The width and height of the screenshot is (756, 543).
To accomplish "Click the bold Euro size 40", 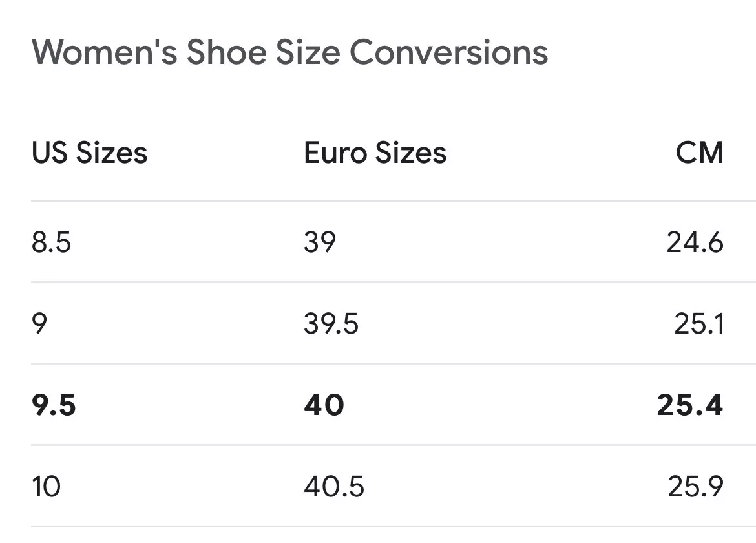I will click(324, 405).
